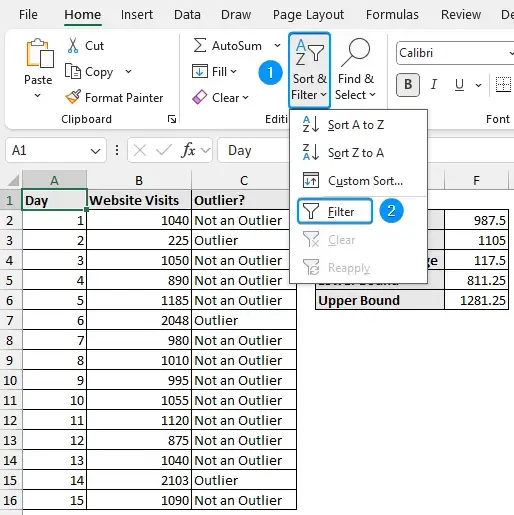Select cell containing 2103
514x515 pixels.
pos(139,480)
